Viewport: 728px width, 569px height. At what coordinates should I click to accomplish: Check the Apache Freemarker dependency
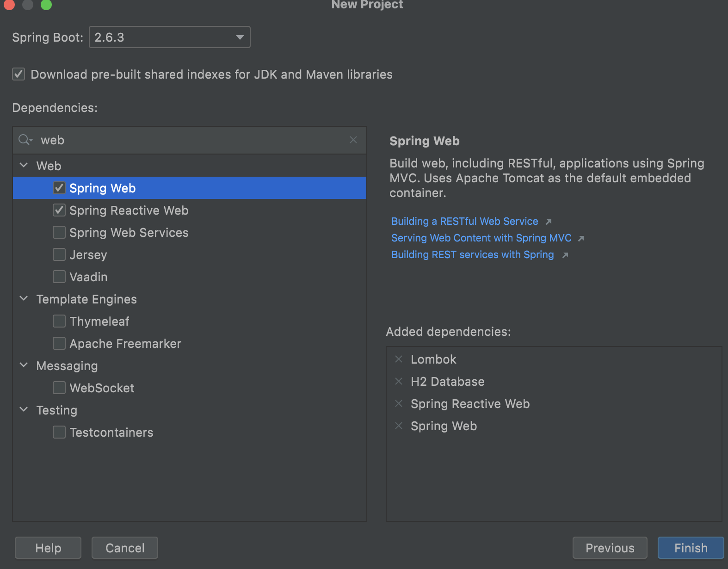point(59,343)
